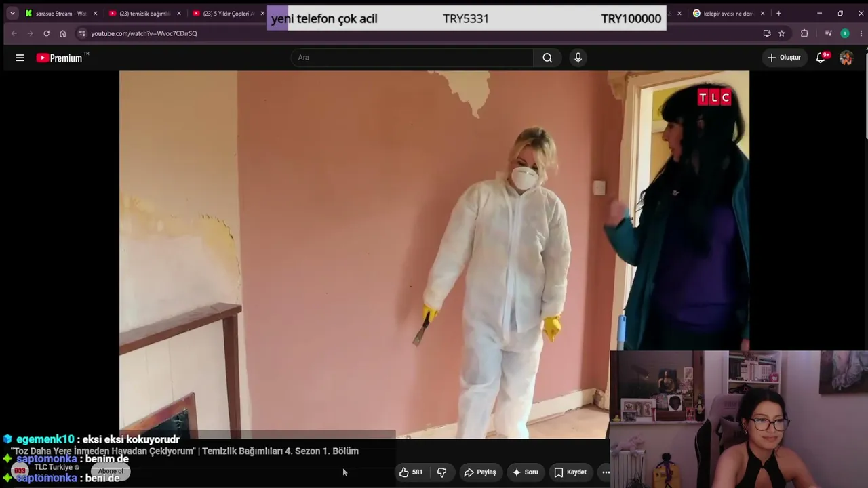This screenshot has height=488, width=868.
Task: Save the video with Kaydet
Action: point(570,472)
